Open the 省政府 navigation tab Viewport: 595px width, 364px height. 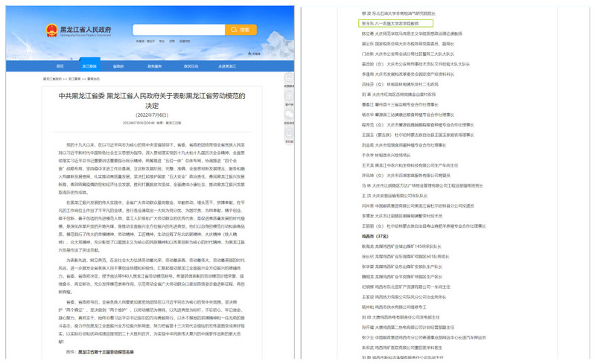(118, 66)
